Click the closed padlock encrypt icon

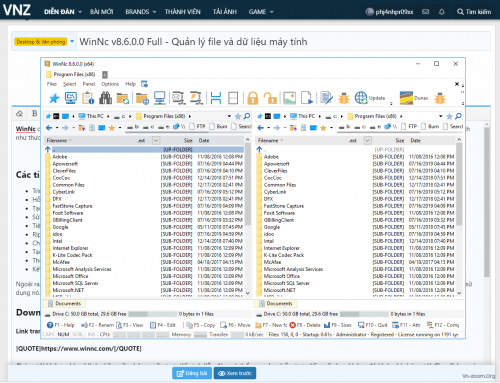click(253, 98)
